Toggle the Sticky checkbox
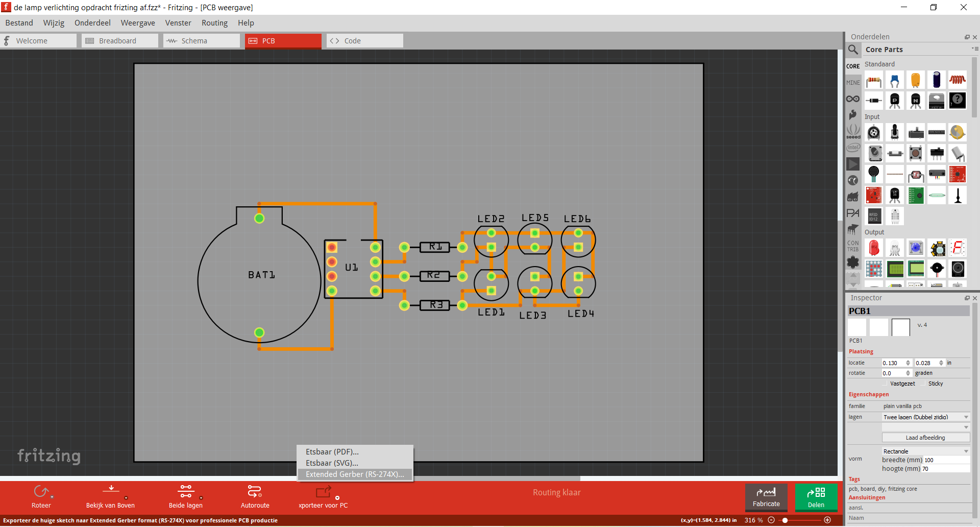Screen dimensions: 980x527 pyautogui.click(x=924, y=384)
